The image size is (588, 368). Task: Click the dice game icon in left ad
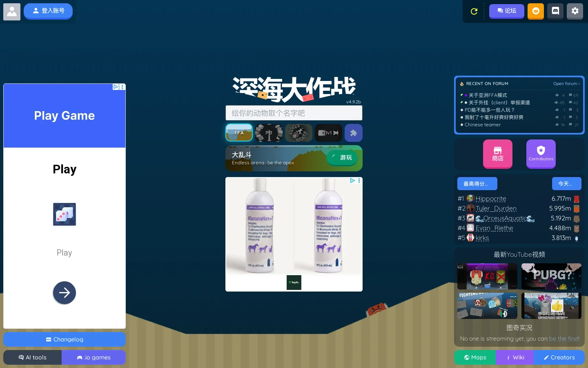[x=65, y=214]
